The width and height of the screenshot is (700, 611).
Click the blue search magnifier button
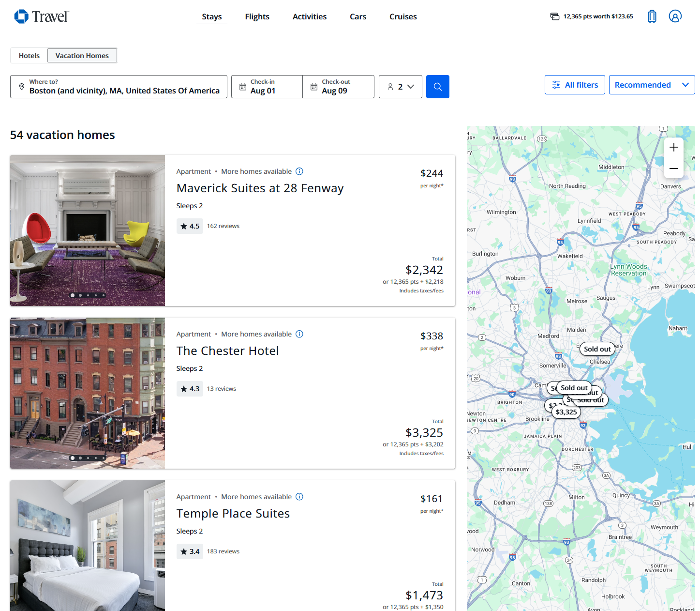click(x=437, y=87)
